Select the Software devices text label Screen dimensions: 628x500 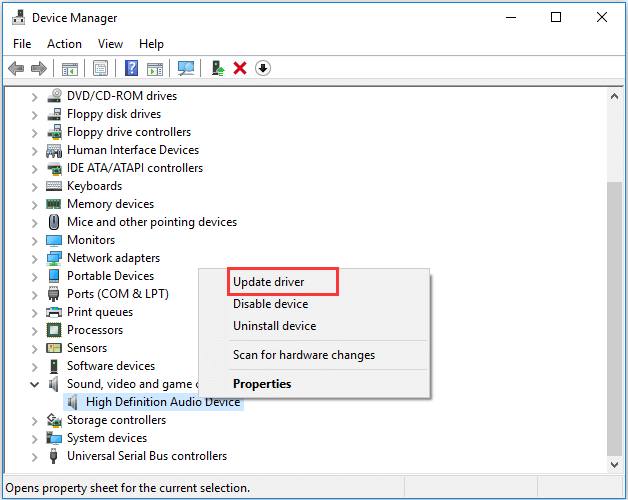[x=111, y=366]
